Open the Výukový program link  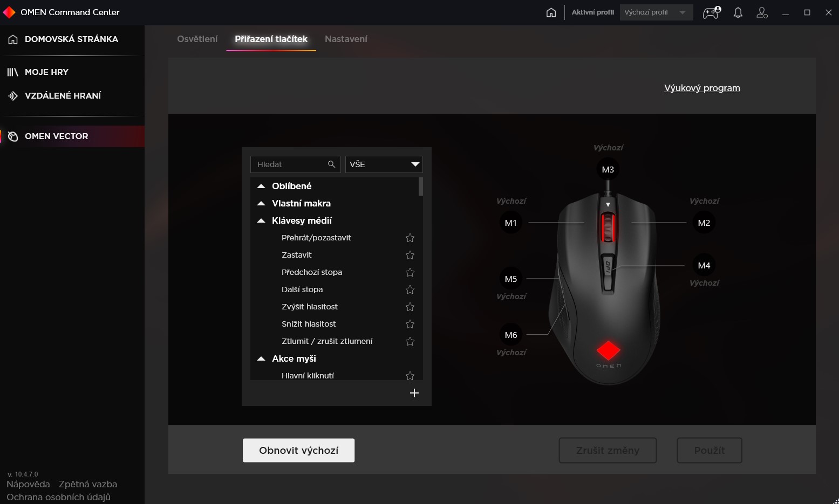(x=702, y=88)
